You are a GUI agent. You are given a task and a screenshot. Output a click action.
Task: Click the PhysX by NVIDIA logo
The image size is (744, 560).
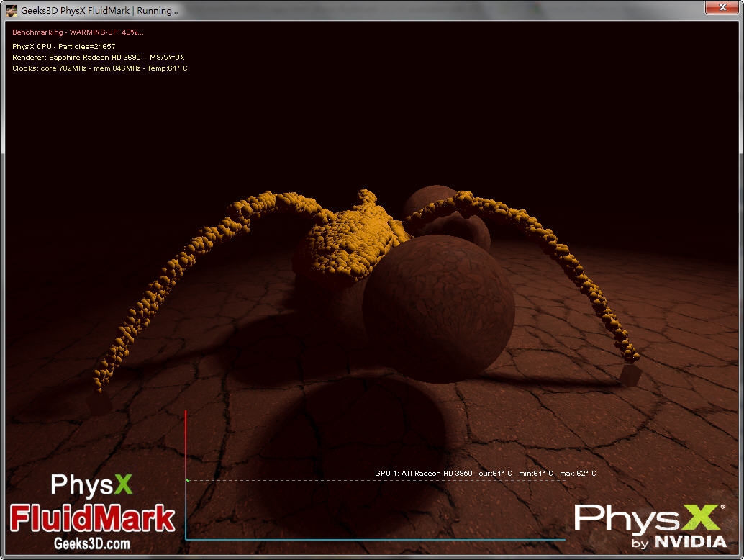point(650,525)
